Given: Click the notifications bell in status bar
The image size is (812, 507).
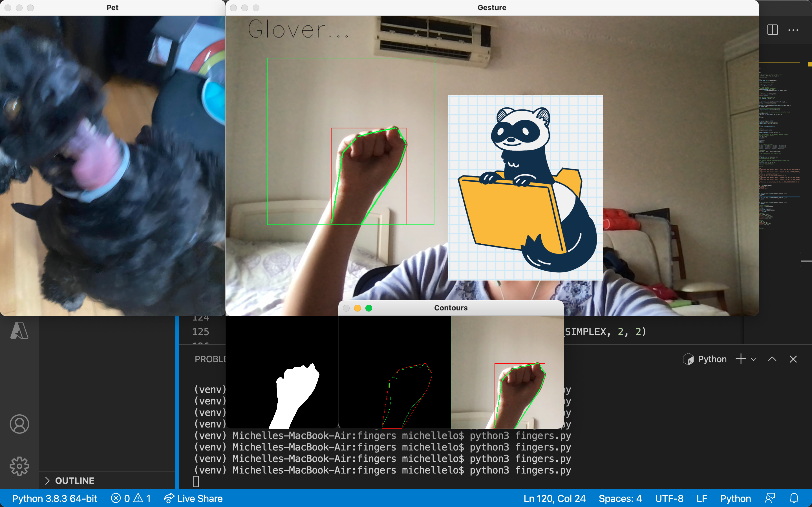Looking at the screenshot, I should click(794, 498).
